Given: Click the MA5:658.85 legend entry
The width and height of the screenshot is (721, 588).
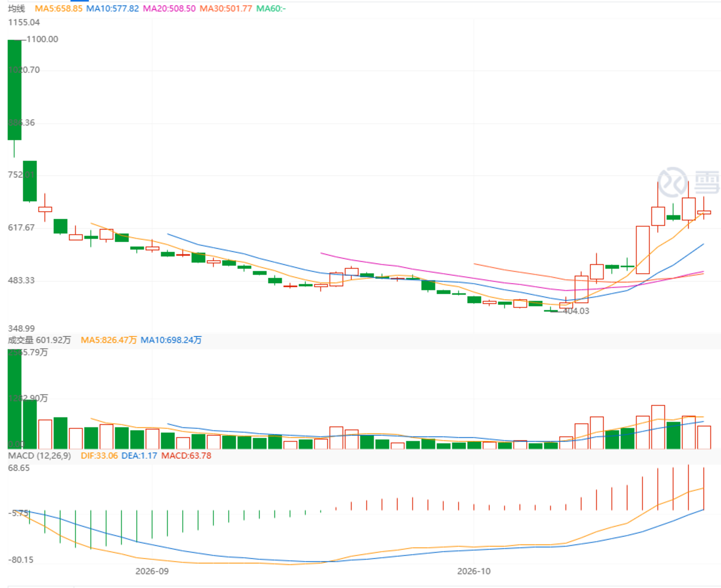Looking at the screenshot, I should pos(59,9).
